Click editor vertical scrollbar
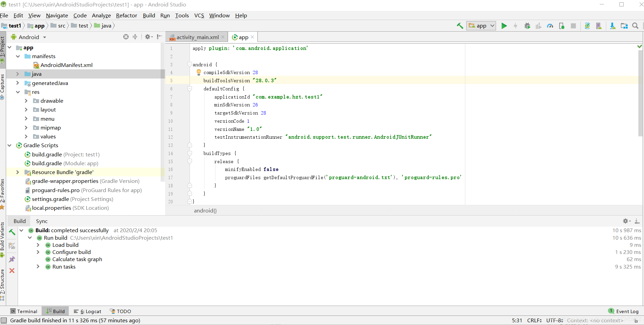Image resolution: width=644 pixels, height=325 pixels. pos(640,93)
